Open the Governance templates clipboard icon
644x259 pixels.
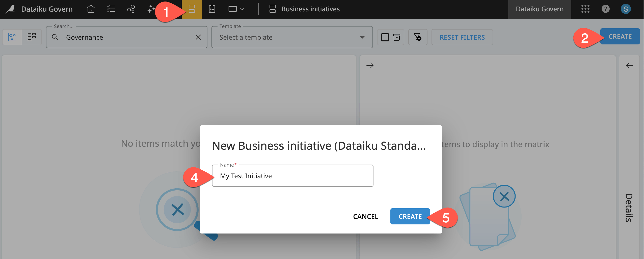click(211, 9)
